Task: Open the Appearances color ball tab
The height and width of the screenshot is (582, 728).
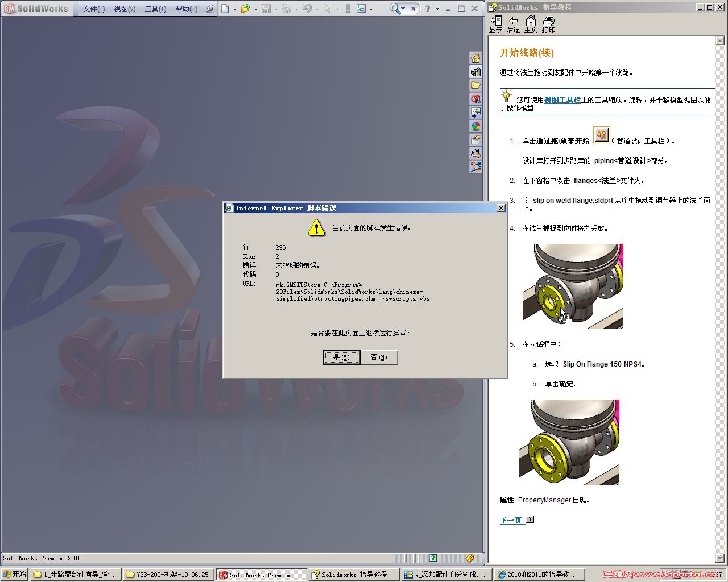Action: pos(476,126)
